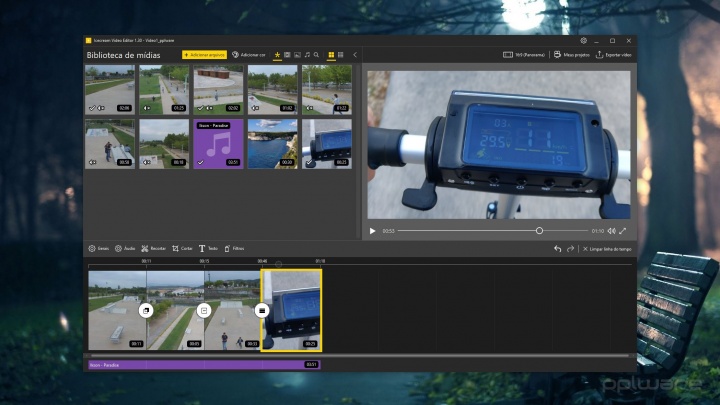Select the 'Texto' text tool
Image resolution: width=720 pixels, height=405 pixels.
(208, 248)
